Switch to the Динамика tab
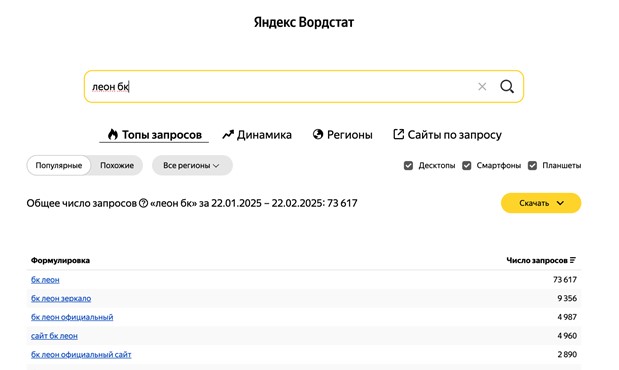Viewport: 619px width, 370px height. pyautogui.click(x=257, y=135)
